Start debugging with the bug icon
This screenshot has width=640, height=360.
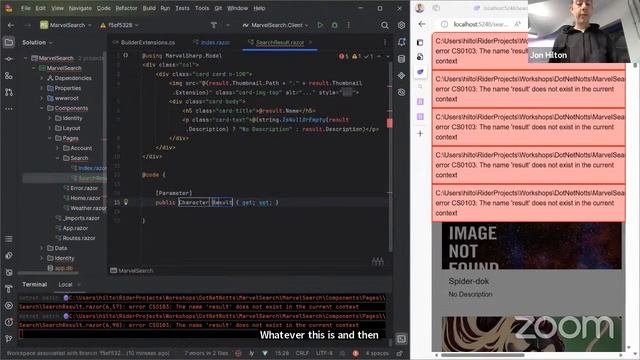coord(334,25)
